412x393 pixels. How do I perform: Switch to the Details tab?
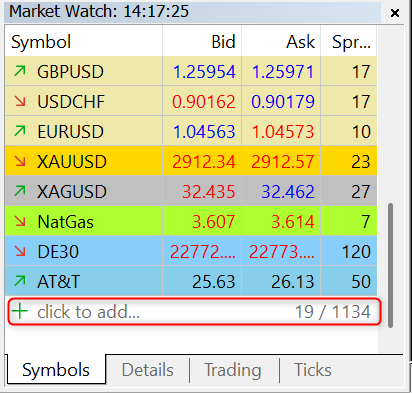coord(148,370)
